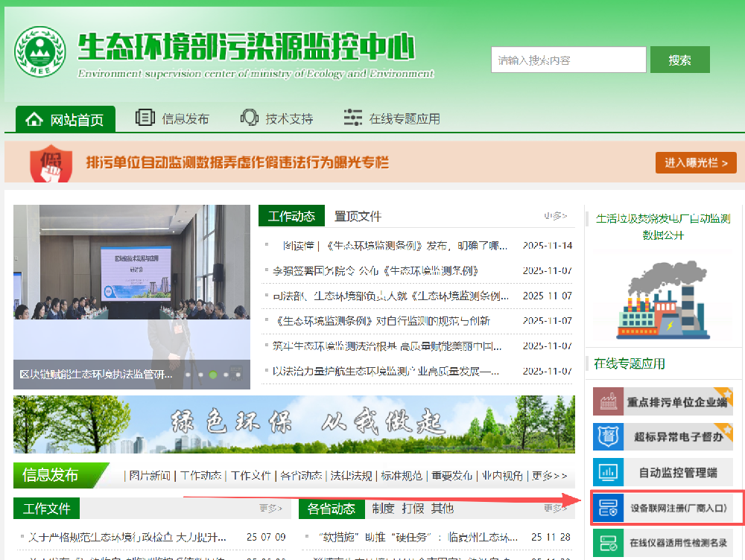Select the home icon on 网站首页 tab

click(x=34, y=118)
